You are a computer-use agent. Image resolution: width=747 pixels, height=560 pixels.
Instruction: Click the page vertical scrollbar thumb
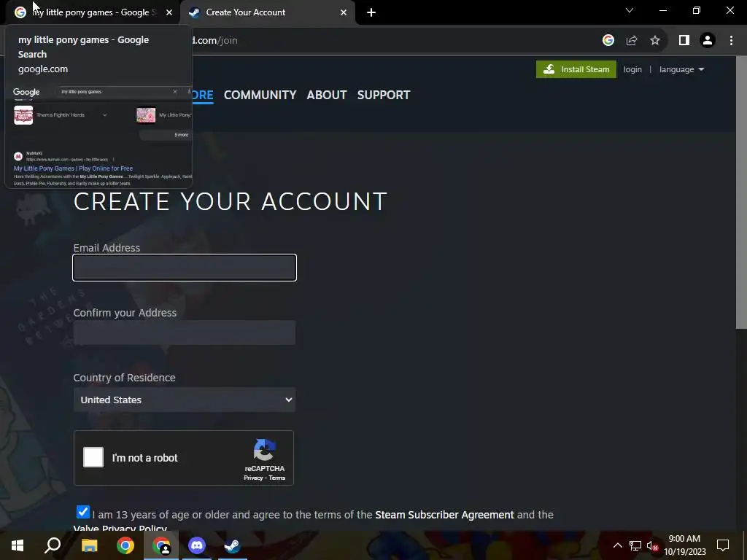tap(741, 192)
